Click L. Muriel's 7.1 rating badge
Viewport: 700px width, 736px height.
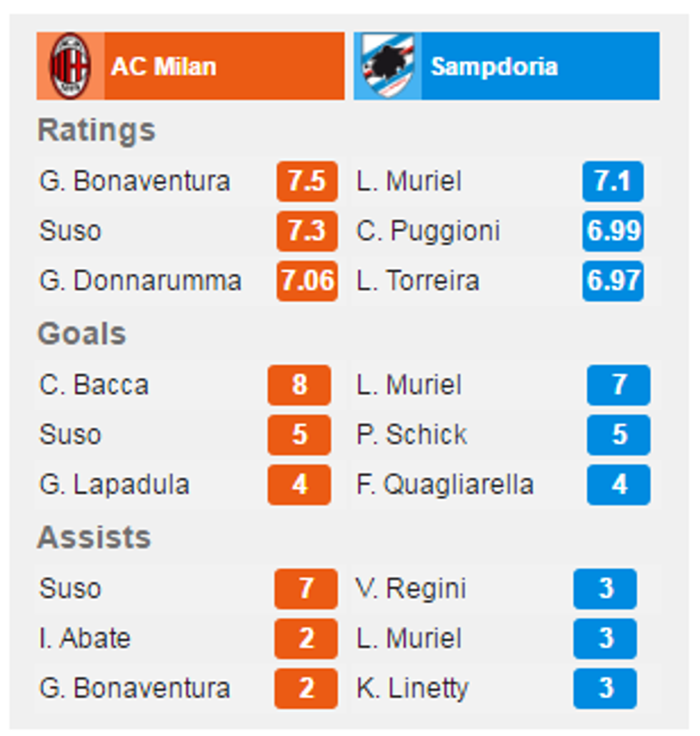[x=613, y=181]
